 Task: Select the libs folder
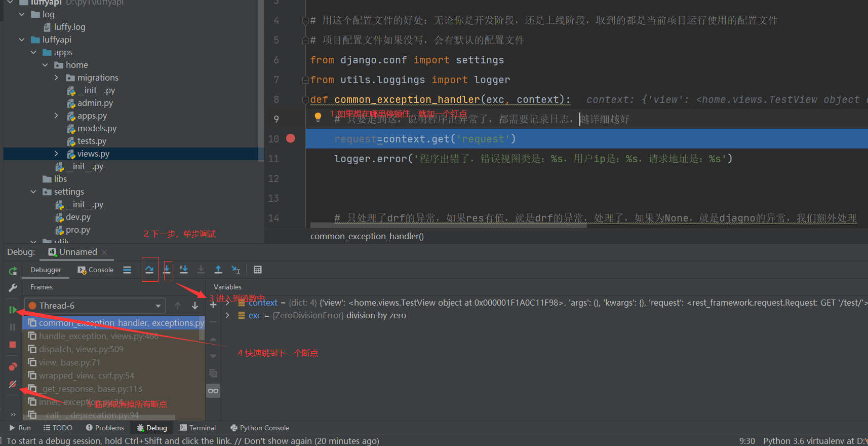pyautogui.click(x=60, y=179)
